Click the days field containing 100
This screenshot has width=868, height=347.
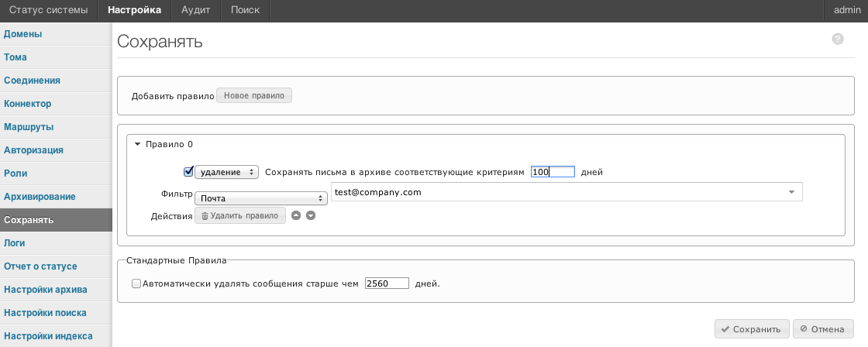tap(553, 172)
